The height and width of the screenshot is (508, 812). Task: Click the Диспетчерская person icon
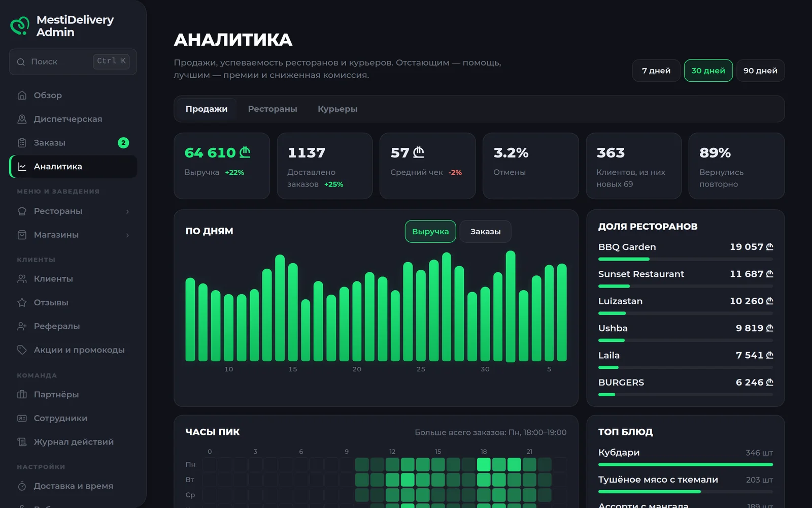22,119
